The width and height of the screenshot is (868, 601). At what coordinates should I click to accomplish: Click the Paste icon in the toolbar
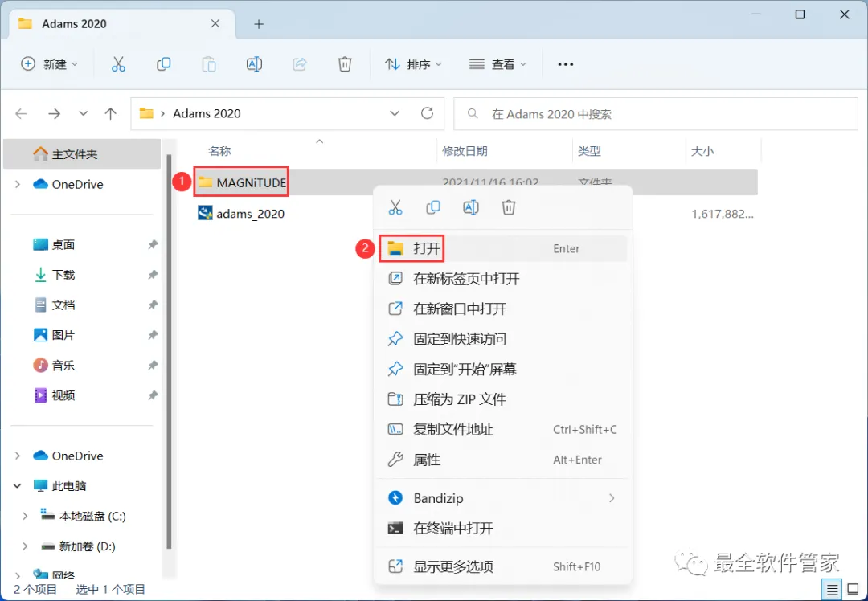(x=209, y=64)
